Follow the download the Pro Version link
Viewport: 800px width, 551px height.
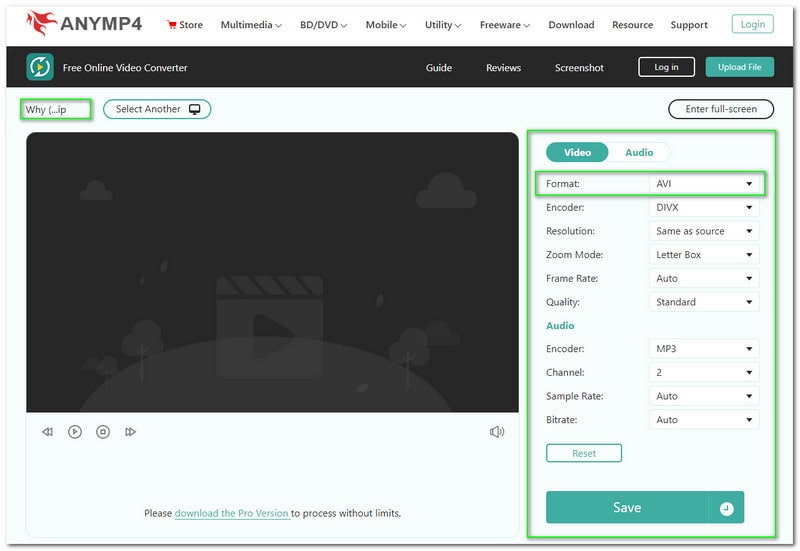232,514
